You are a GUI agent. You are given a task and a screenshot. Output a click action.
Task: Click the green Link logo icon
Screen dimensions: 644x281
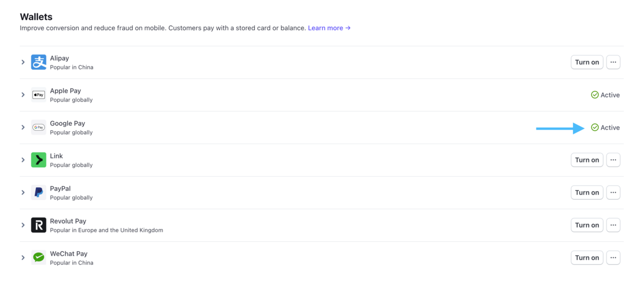(x=39, y=160)
